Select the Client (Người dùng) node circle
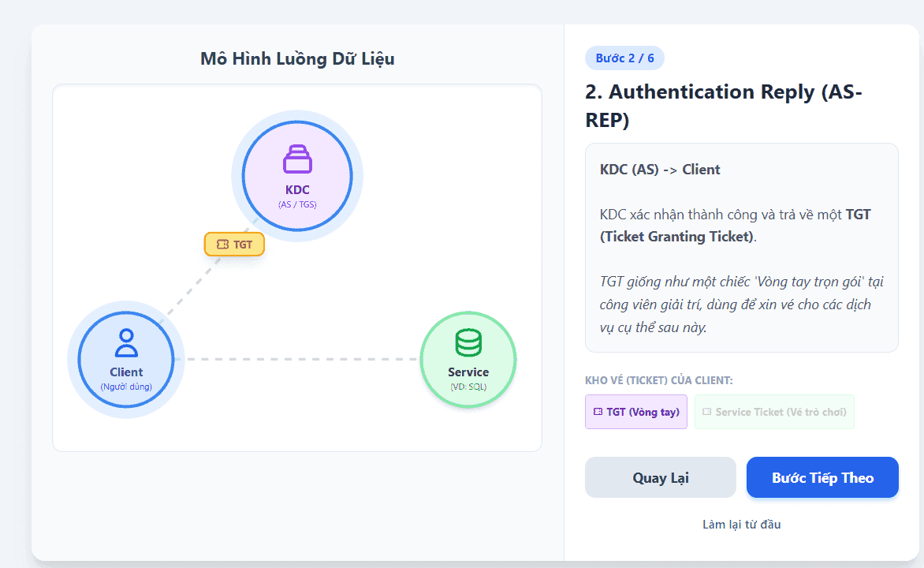924x568 pixels. 126,360
